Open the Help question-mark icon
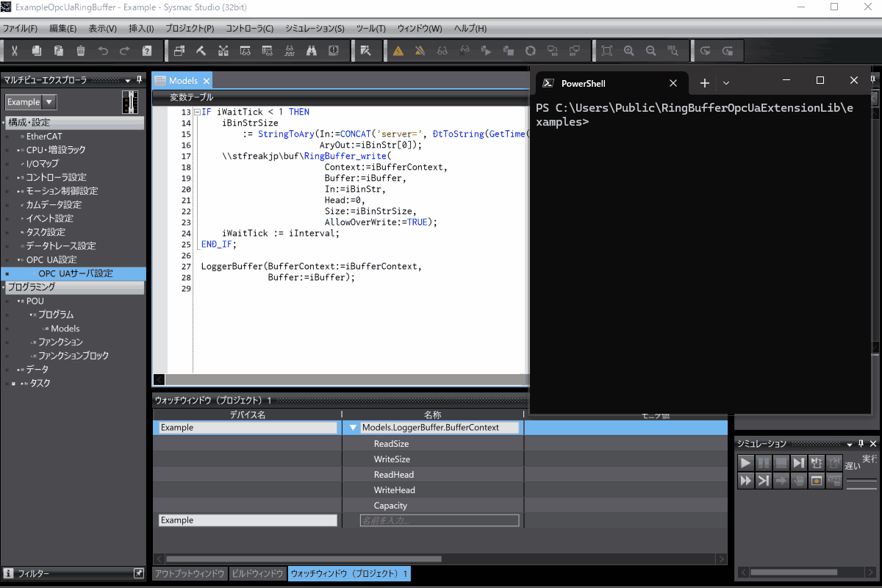 (x=147, y=51)
